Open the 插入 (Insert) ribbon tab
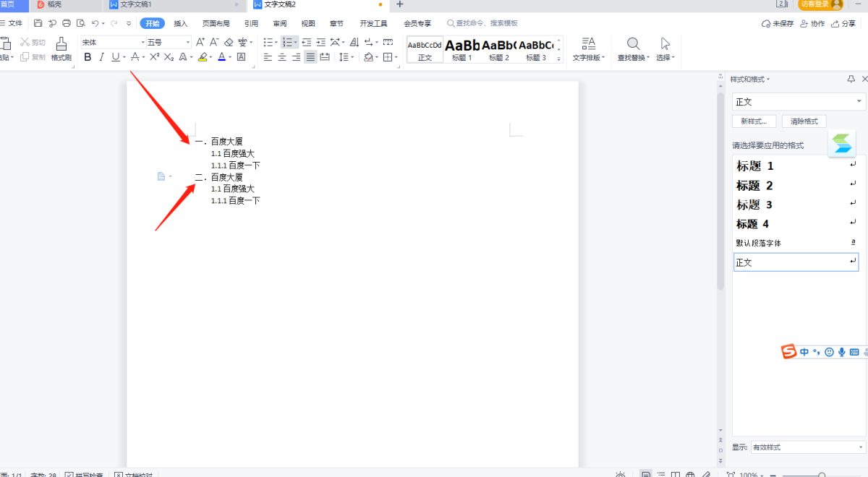 tap(181, 23)
